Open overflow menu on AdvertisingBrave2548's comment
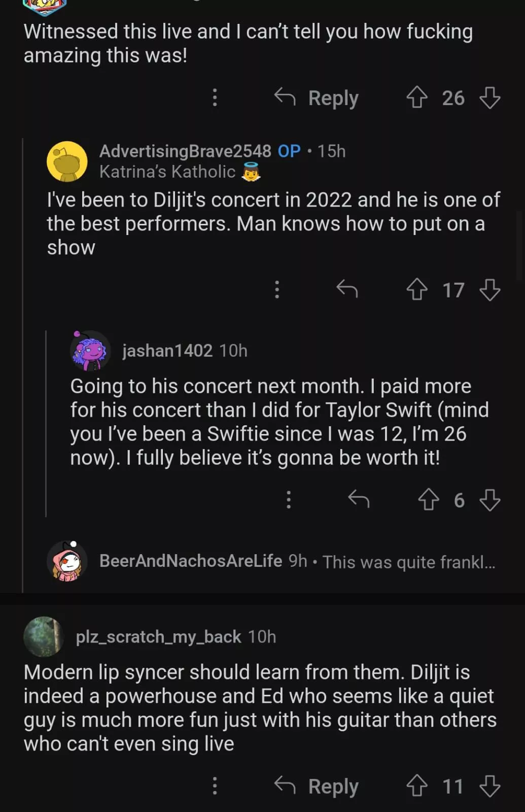Image resolution: width=525 pixels, height=812 pixels. (277, 290)
